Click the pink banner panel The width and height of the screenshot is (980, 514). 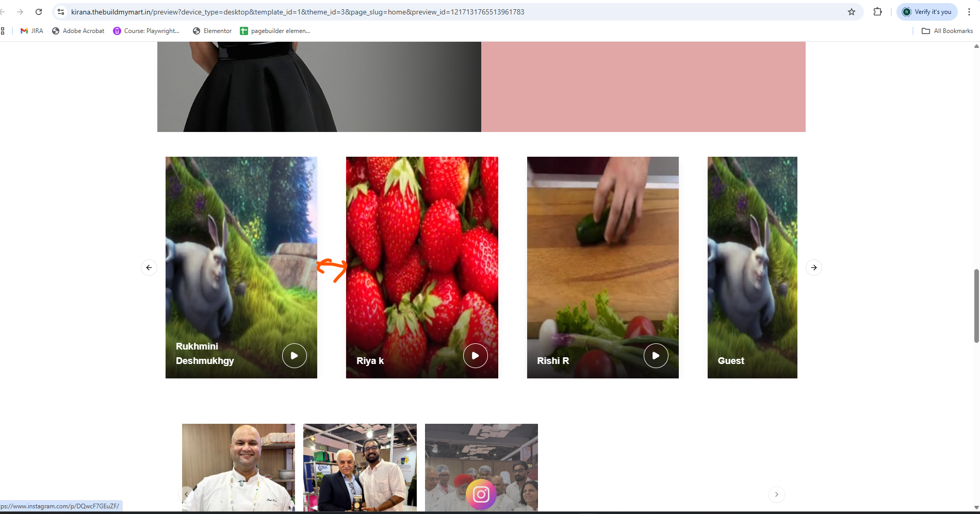point(643,87)
